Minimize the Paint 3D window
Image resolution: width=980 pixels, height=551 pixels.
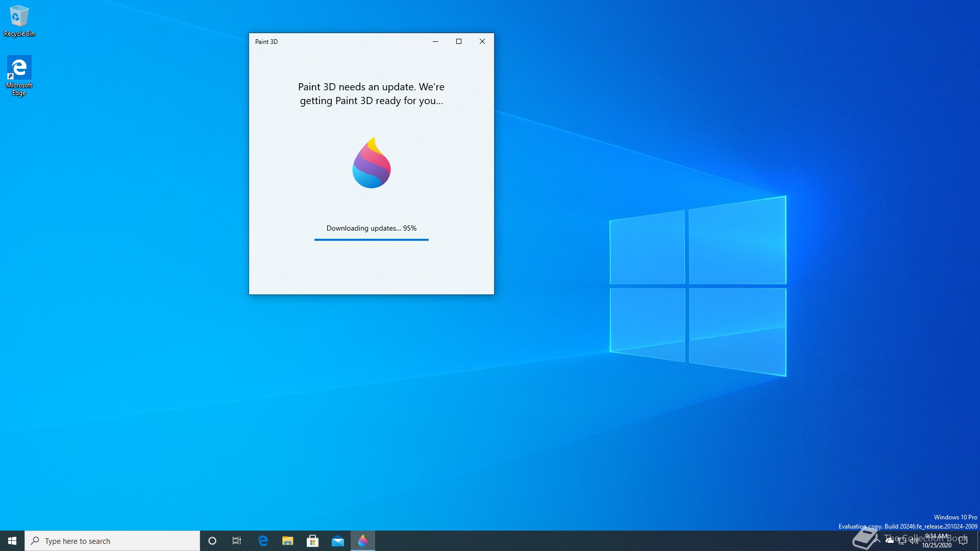(x=435, y=42)
